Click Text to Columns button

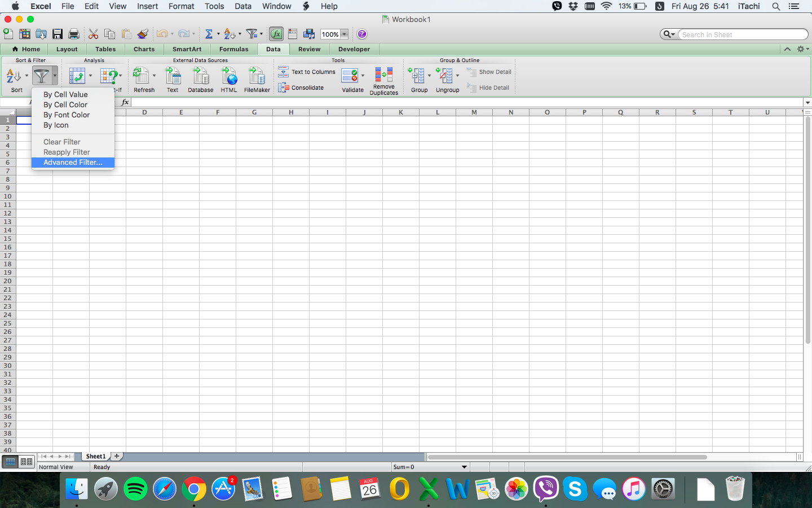coord(307,72)
